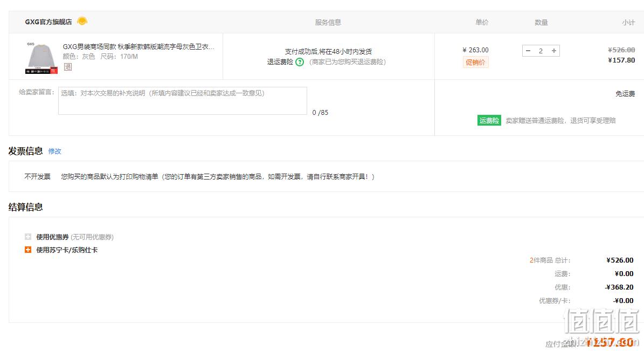Click the 支付成功后,将在48小时内发货 notice

click(328, 52)
